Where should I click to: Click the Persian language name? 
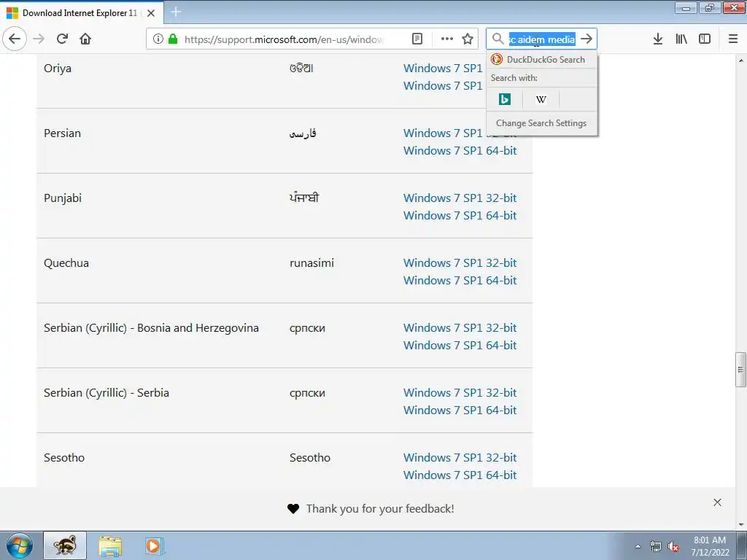[63, 133]
